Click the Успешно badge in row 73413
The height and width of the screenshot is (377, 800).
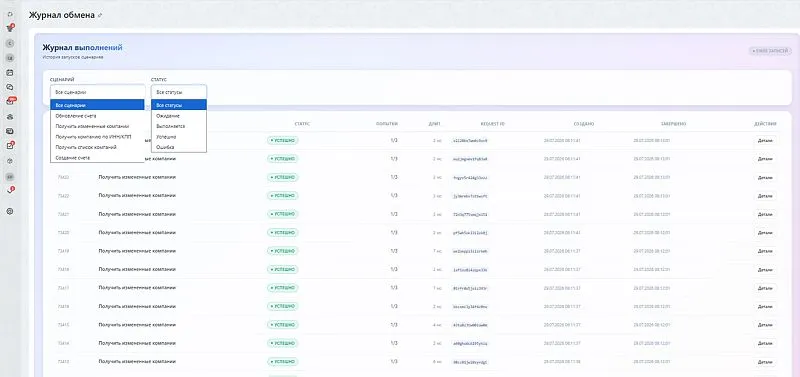tap(283, 362)
